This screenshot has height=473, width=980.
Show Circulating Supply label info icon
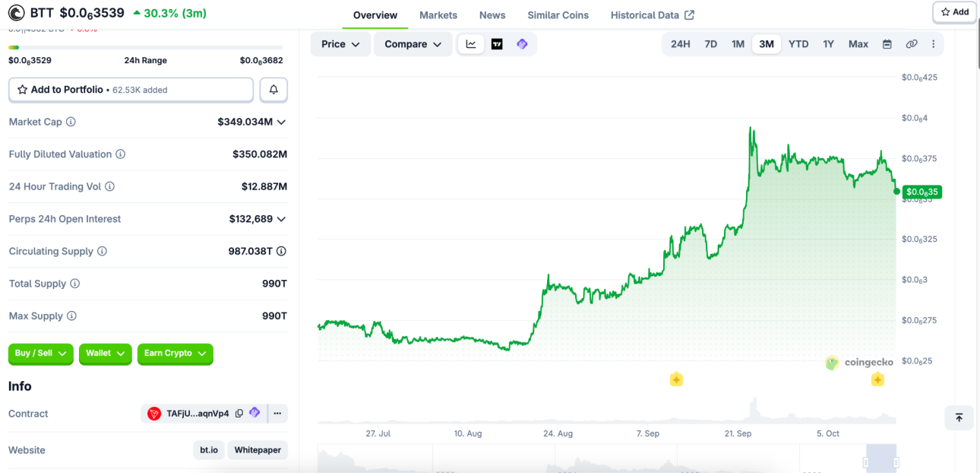[x=102, y=251]
